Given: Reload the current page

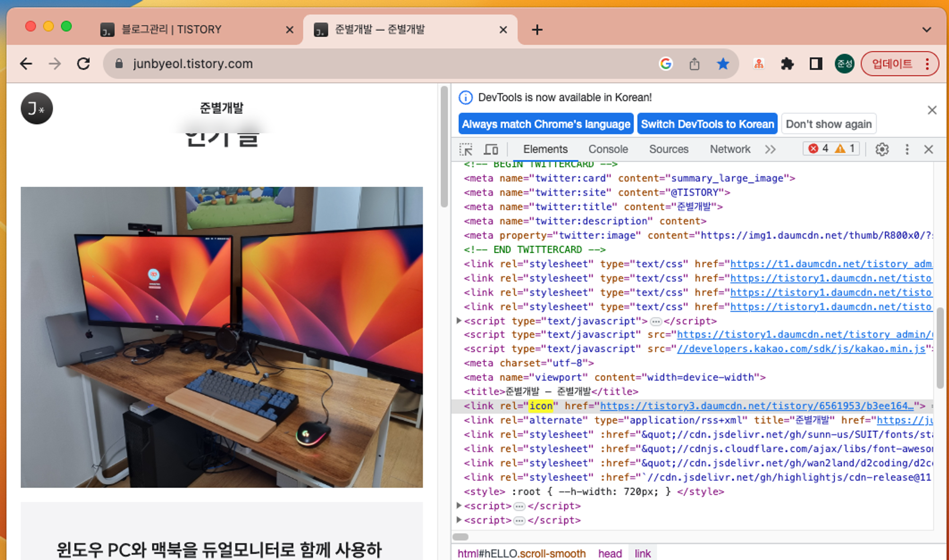Looking at the screenshot, I should tap(84, 64).
